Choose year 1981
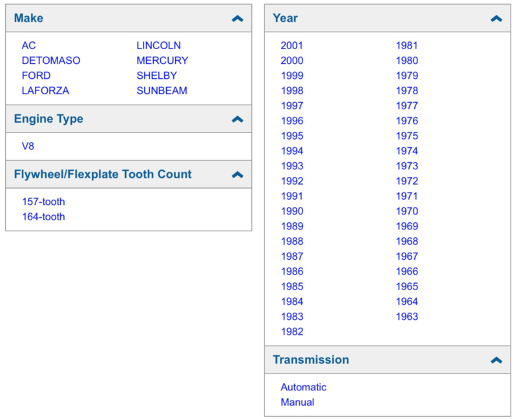This screenshot has height=420, width=517. (x=407, y=45)
